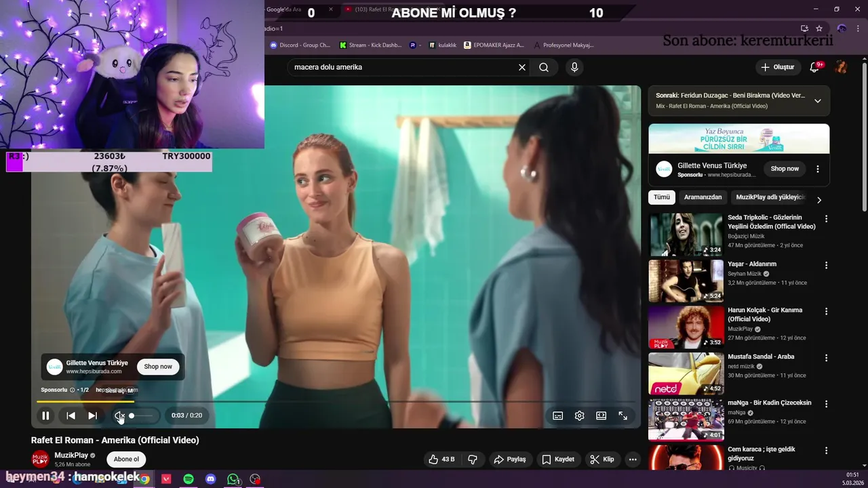This screenshot has width=868, height=488.
Task: Open Stream - Kick Dashb... bookmark
Action: [370, 45]
